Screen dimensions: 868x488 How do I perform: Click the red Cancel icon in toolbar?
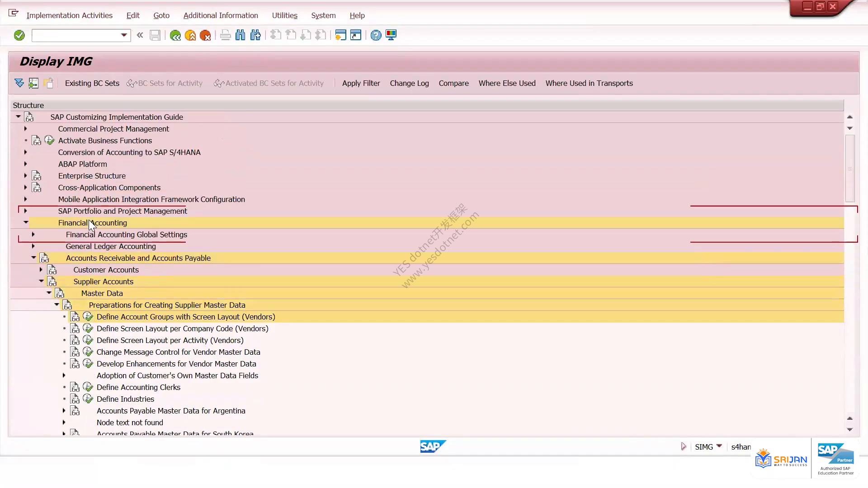(x=205, y=35)
